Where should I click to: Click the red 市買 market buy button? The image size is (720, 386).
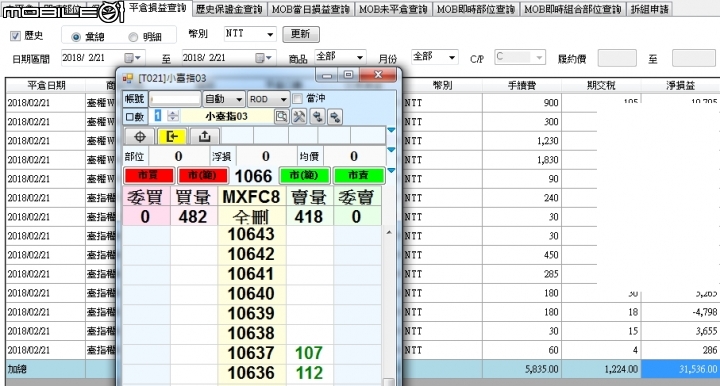(149, 175)
